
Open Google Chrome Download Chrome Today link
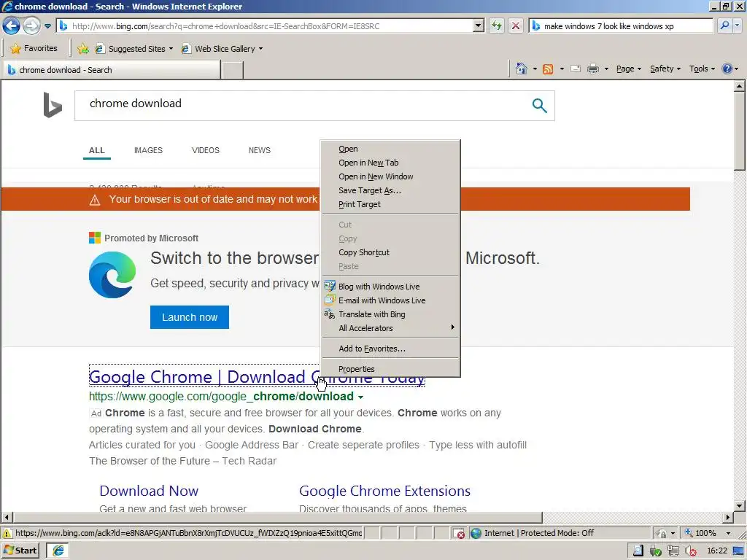coord(200,377)
